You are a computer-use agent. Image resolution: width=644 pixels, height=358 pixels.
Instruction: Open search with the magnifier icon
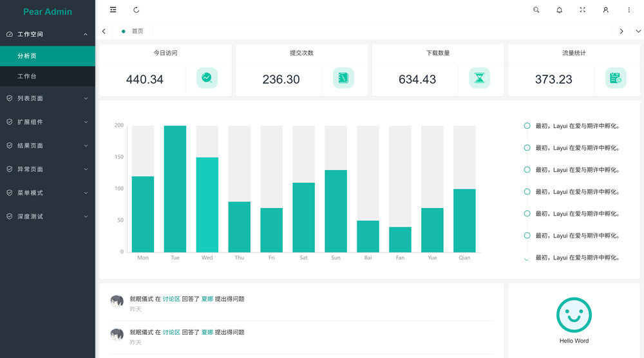pyautogui.click(x=536, y=10)
